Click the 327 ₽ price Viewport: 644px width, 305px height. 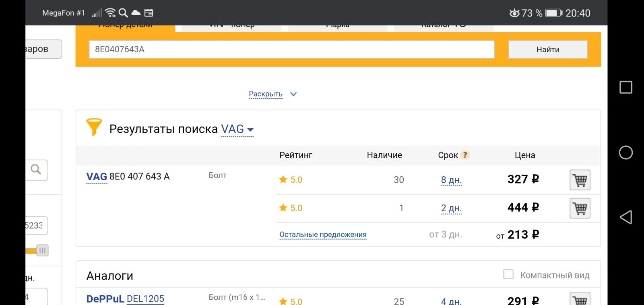(523, 179)
